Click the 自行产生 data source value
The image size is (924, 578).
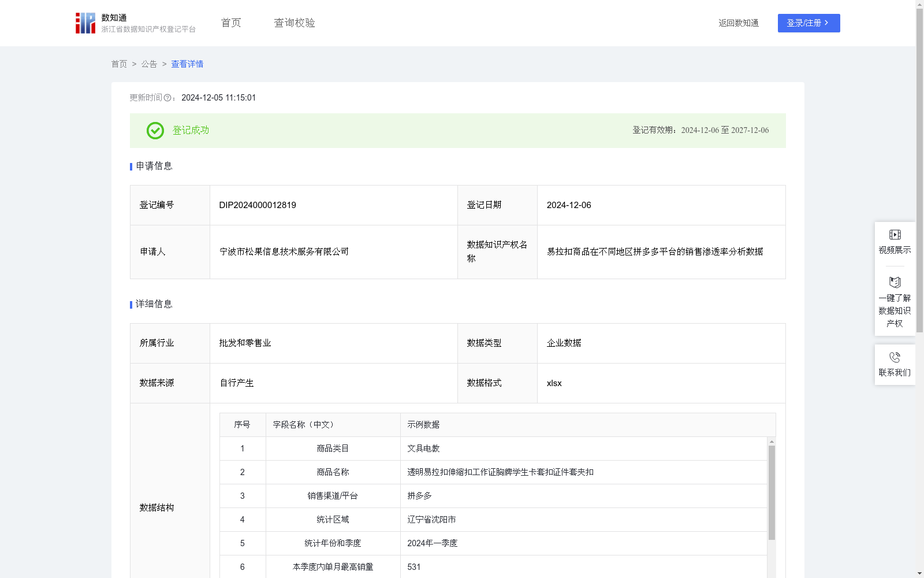(x=236, y=383)
